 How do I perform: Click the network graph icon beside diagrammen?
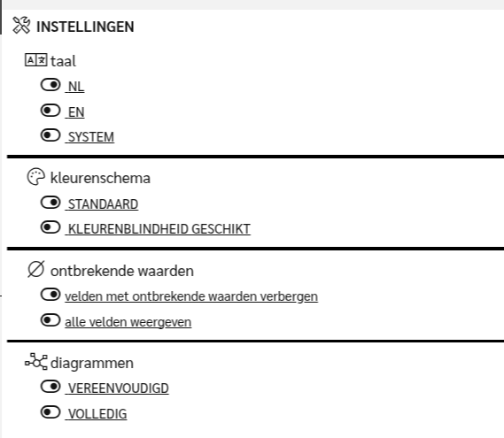(x=36, y=362)
